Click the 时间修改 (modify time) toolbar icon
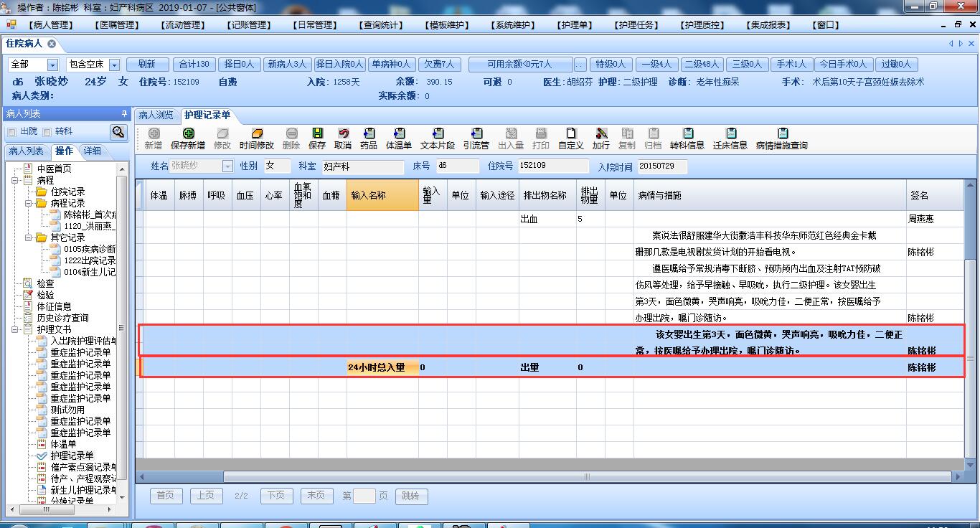Viewport: 980px width, 528px height. click(x=257, y=133)
